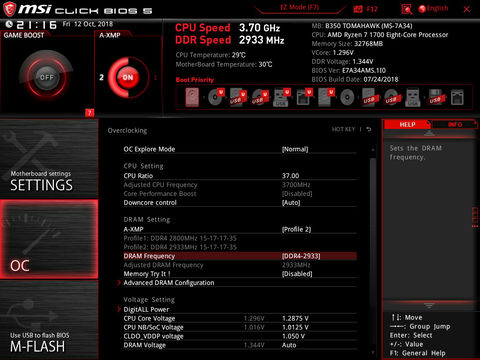Screen dimensions: 480x360
Task: Click the Adjusted DRAM Frequency row
Action: 240,265
